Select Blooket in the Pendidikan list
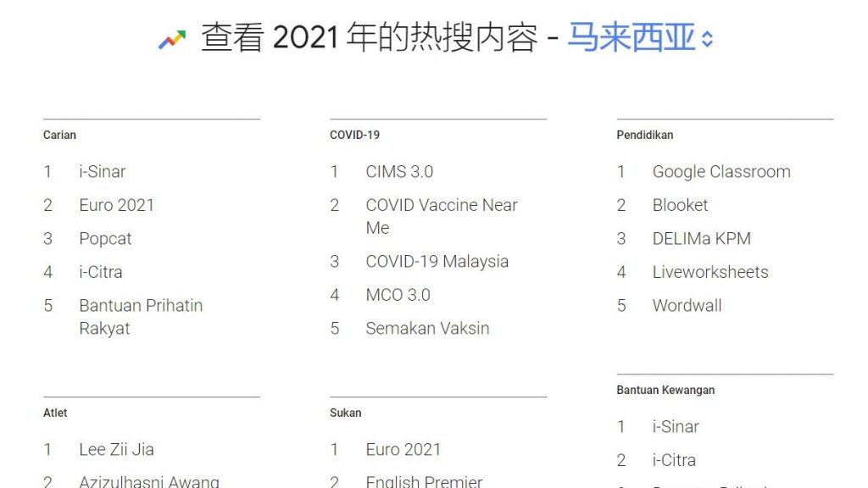The height and width of the screenshot is (488, 868). [680, 205]
